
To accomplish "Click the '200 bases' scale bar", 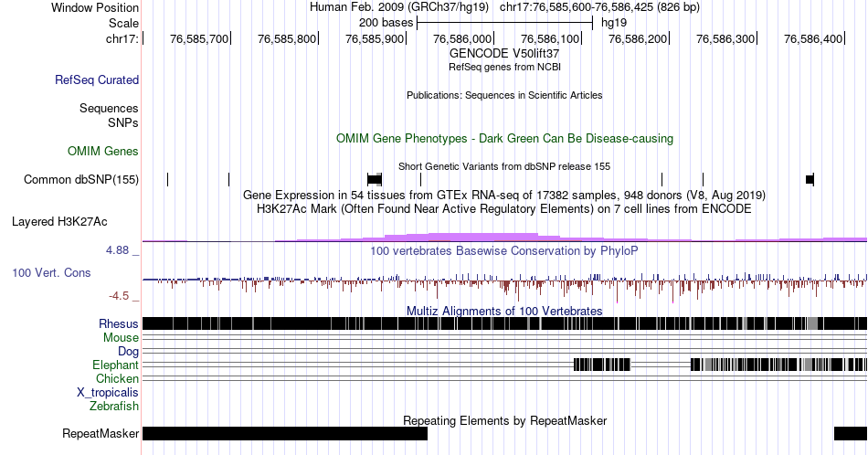I will pyautogui.click(x=505, y=23).
